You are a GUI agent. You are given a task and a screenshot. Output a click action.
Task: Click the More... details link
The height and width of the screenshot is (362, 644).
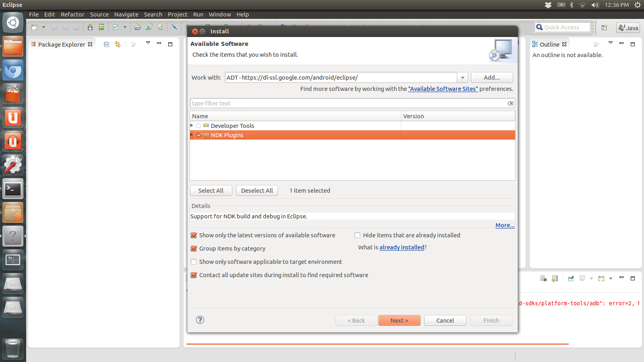coord(505,225)
